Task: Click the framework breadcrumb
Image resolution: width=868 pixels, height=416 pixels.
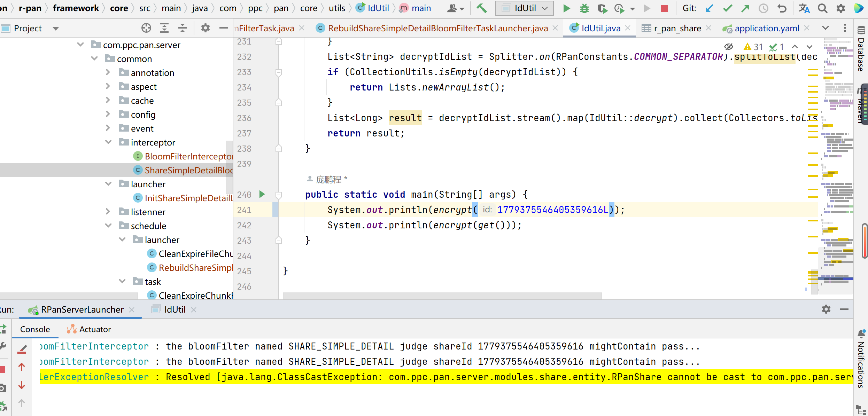Action: (76, 8)
